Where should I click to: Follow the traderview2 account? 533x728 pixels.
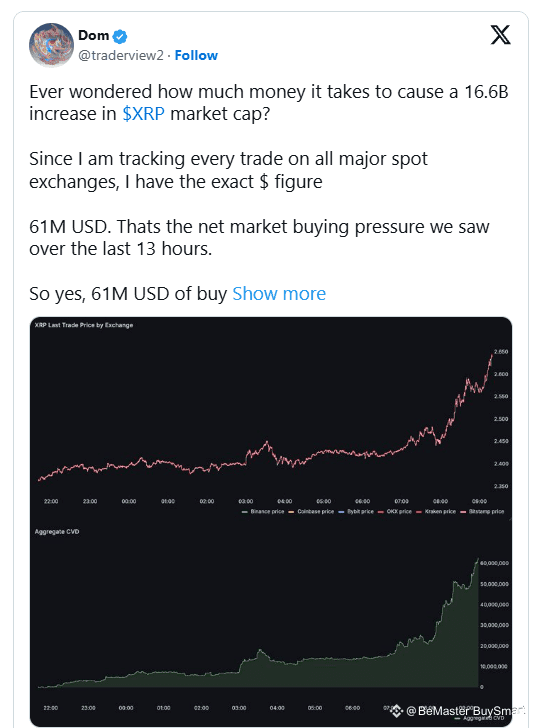coord(196,55)
